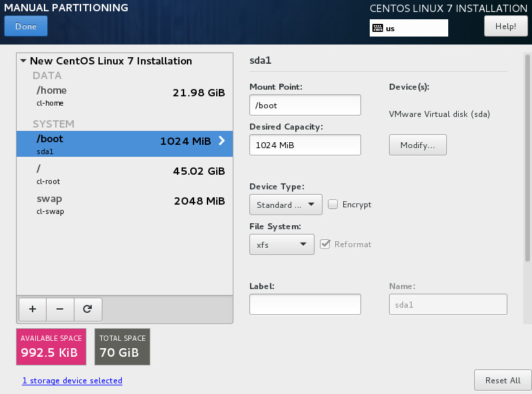Open the File System xfs dropdown

tap(281, 245)
